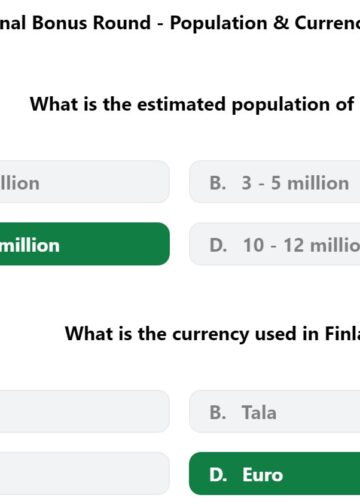Image resolution: width=360 pixels, height=504 pixels.
Task: Click the currency used in Finland question text
Action: click(x=212, y=334)
